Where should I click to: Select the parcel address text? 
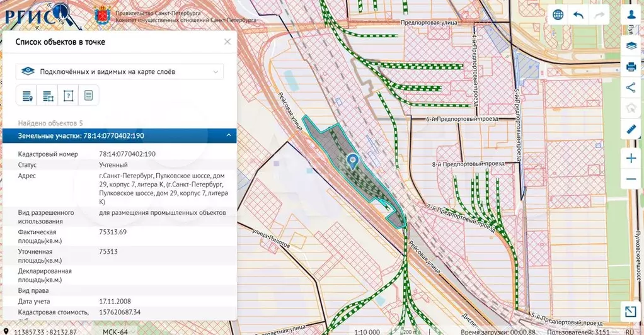click(163, 188)
